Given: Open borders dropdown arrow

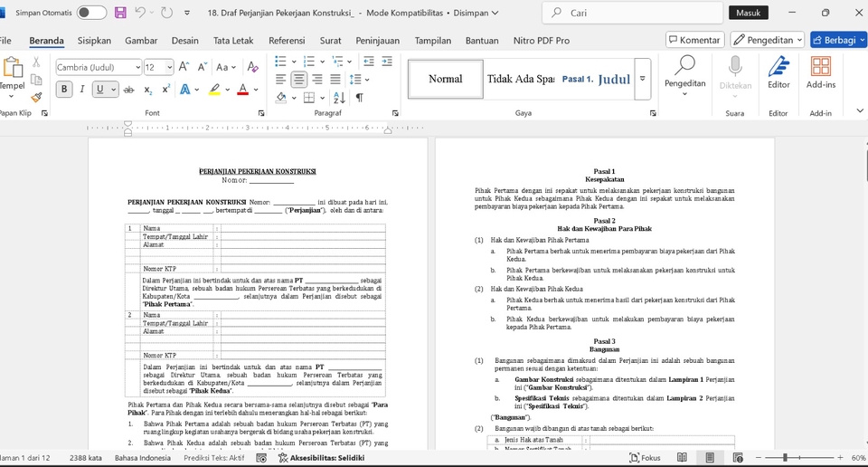Looking at the screenshot, I should [x=322, y=98].
